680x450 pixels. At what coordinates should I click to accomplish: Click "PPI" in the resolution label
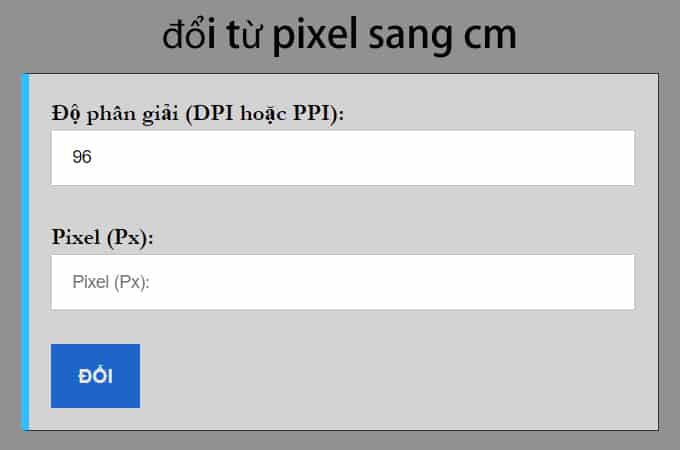[x=316, y=114]
